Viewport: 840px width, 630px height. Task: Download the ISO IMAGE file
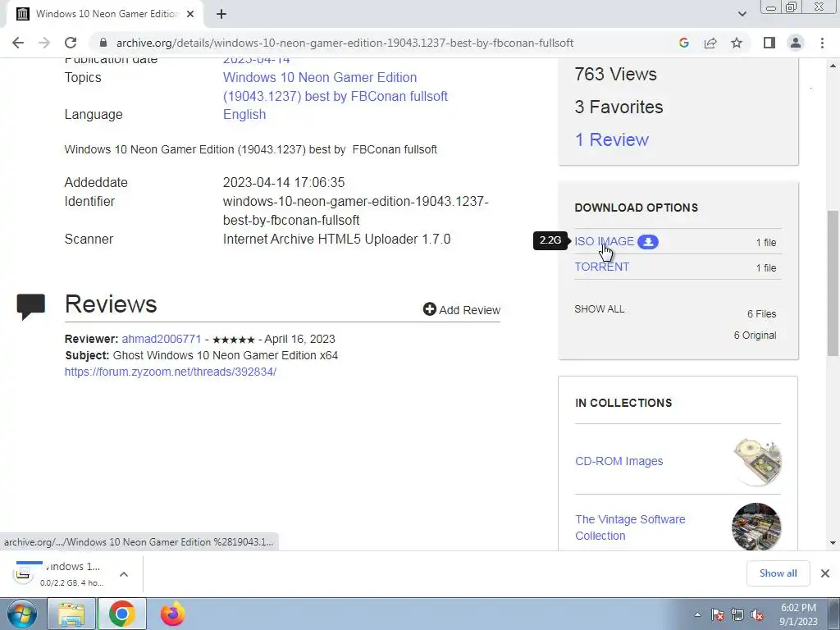point(604,242)
